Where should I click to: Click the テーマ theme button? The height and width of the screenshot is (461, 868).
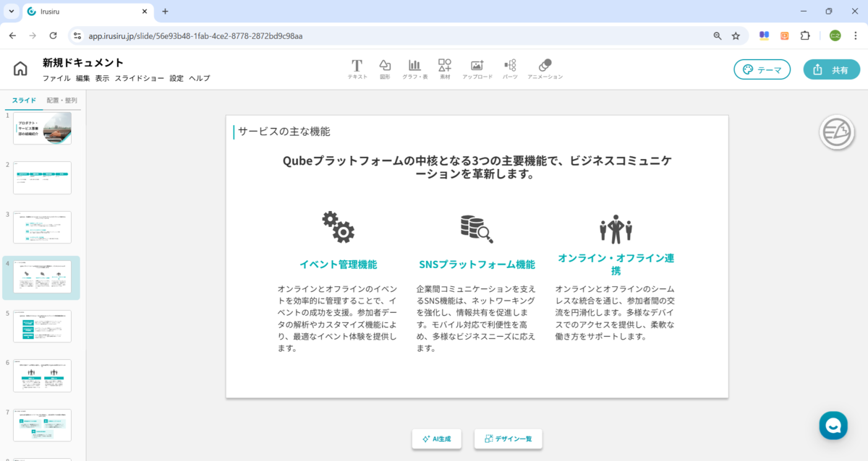(x=763, y=69)
